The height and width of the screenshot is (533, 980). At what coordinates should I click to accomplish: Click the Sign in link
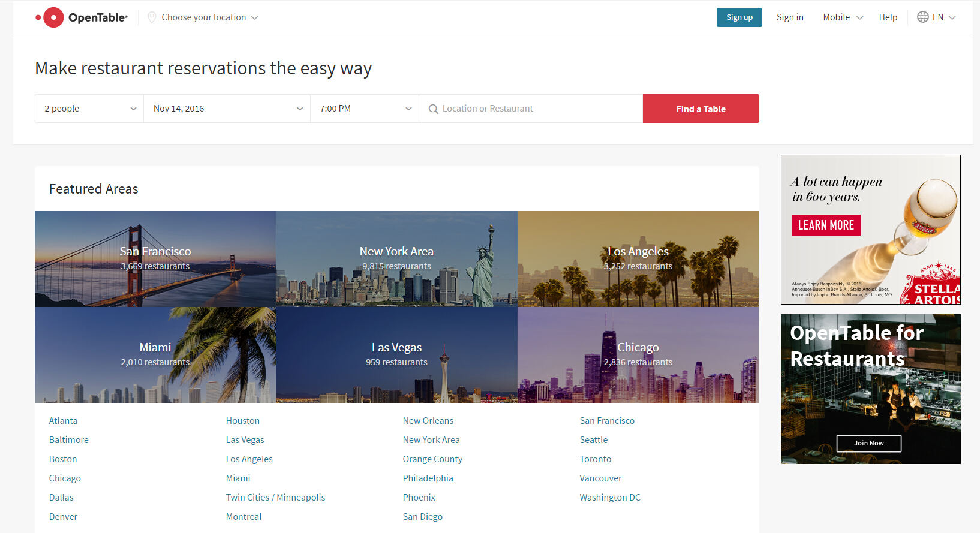click(790, 17)
